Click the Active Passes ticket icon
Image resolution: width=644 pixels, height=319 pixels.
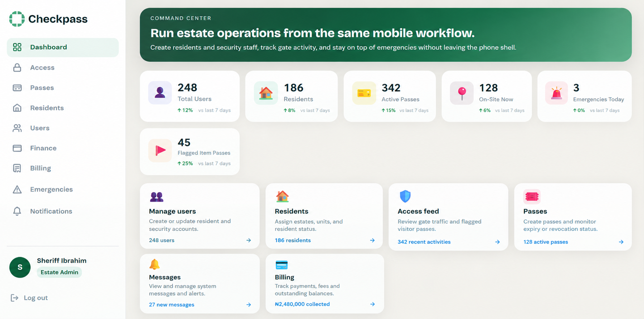(364, 93)
